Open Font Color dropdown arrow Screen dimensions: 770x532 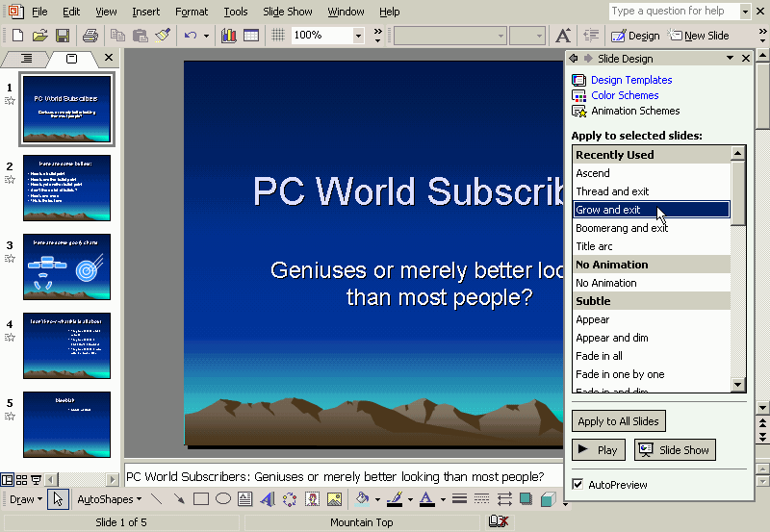[x=443, y=499]
